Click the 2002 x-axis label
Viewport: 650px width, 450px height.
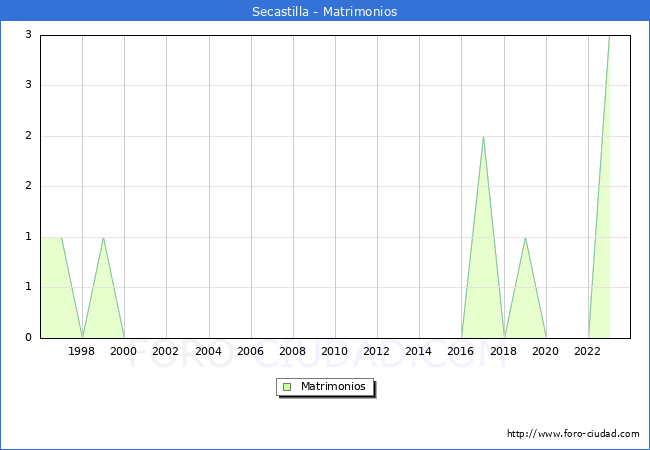[x=165, y=351]
